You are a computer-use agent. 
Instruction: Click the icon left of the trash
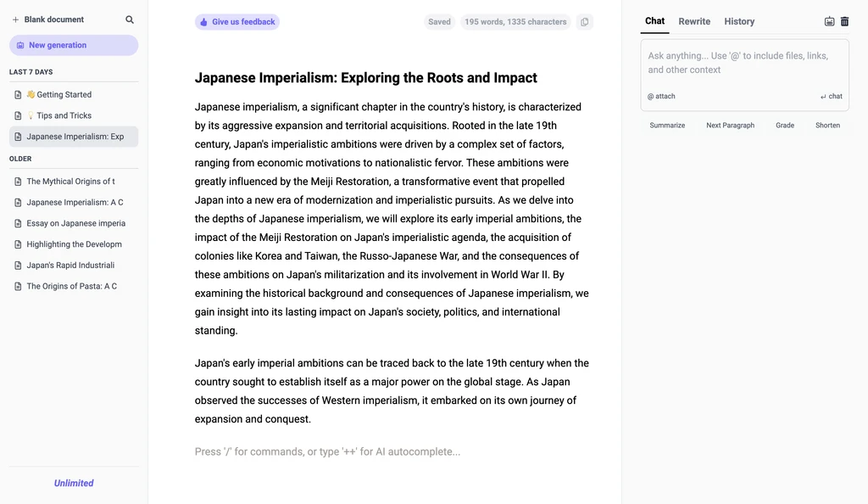tap(829, 21)
